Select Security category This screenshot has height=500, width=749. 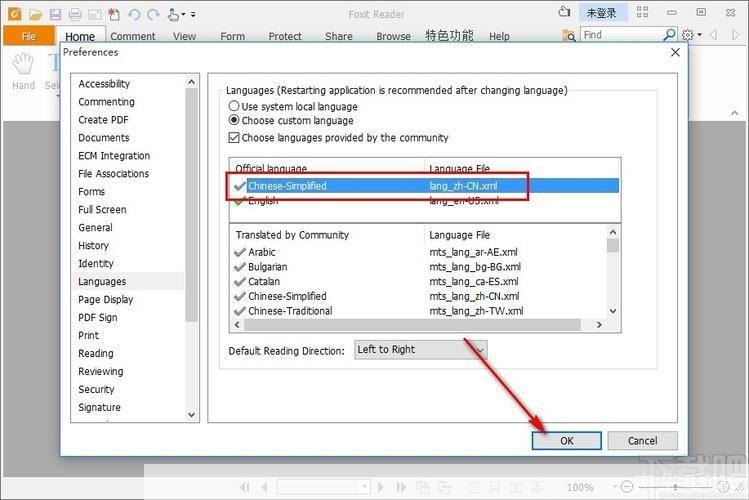coord(96,389)
